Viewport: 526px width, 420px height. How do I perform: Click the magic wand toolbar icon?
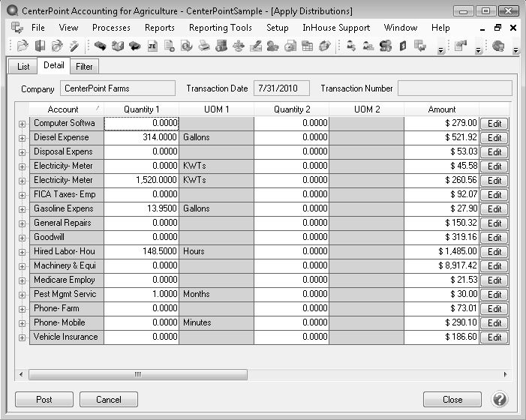click(x=74, y=46)
